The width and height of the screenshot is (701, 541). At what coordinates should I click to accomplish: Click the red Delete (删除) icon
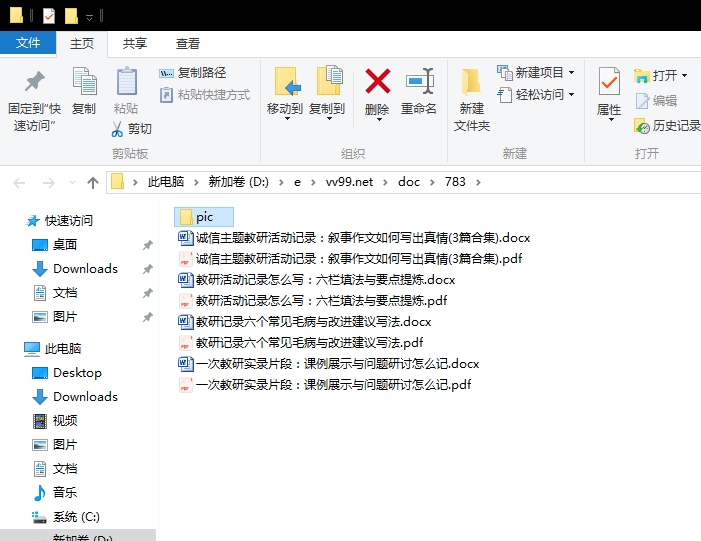click(x=377, y=81)
